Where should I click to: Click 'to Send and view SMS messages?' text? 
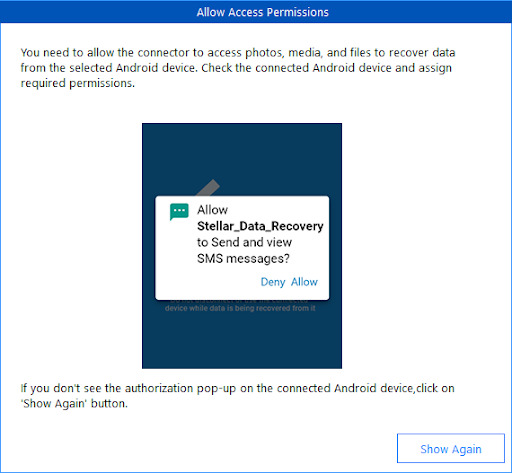tap(244, 250)
